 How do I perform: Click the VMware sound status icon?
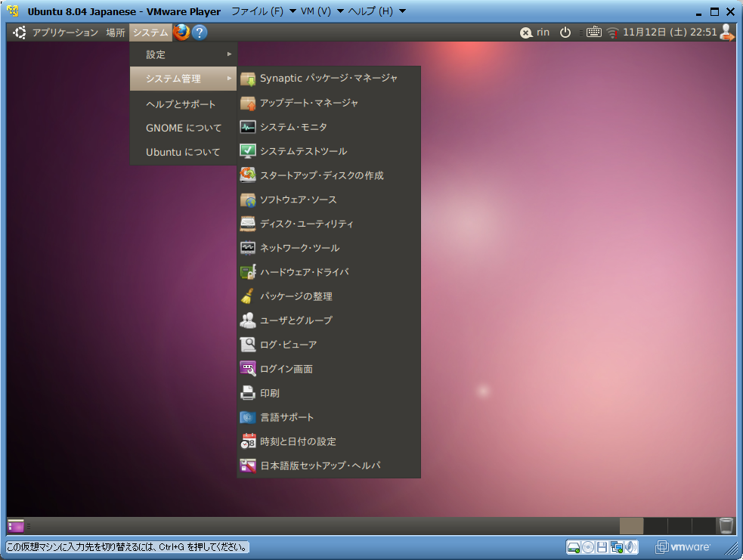pyautogui.click(x=630, y=548)
